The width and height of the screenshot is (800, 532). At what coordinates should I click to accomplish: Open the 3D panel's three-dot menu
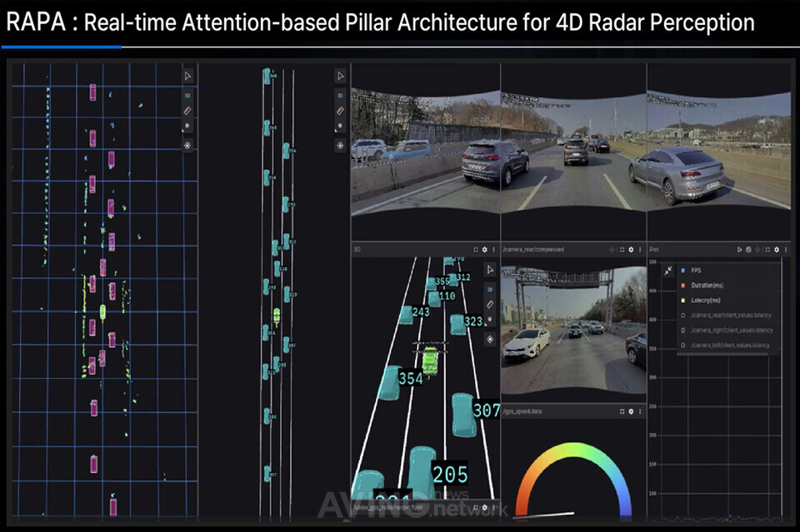(494, 249)
